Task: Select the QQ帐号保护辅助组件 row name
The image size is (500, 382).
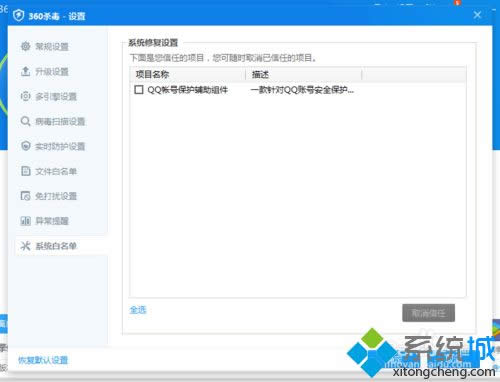Action: coord(187,90)
